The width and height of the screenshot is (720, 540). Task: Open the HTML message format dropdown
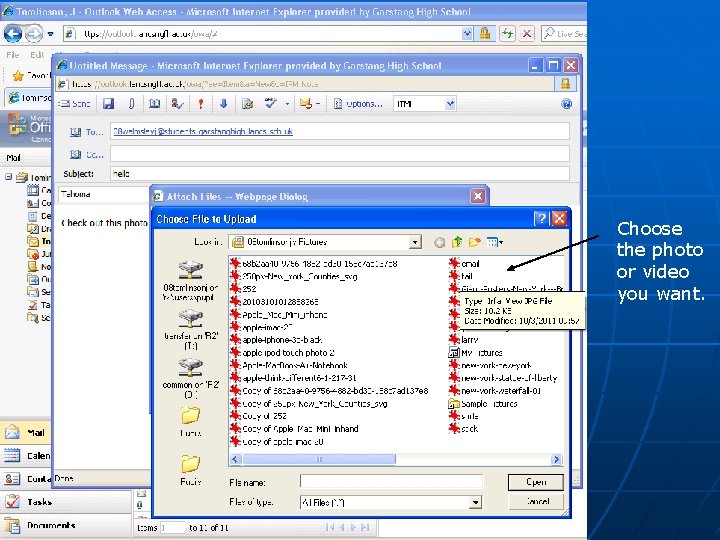coord(450,104)
